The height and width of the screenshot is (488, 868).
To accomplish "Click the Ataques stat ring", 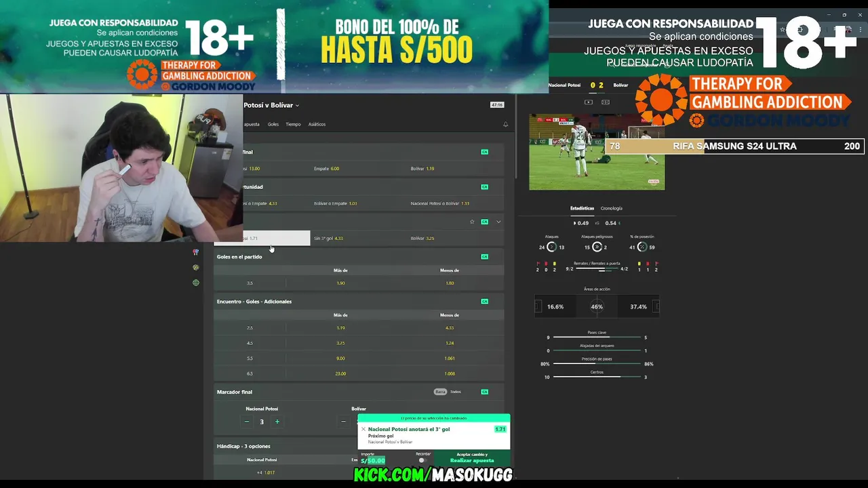I will point(551,247).
